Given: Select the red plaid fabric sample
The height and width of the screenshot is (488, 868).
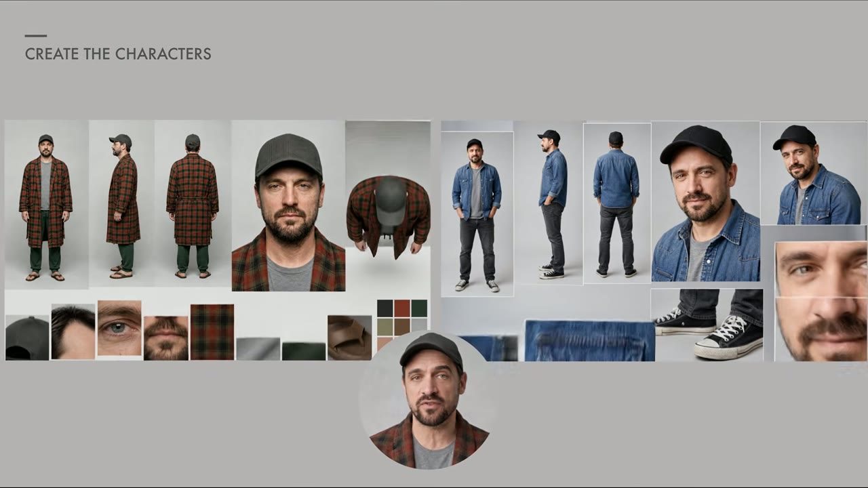Looking at the screenshot, I should pyautogui.click(x=212, y=332).
